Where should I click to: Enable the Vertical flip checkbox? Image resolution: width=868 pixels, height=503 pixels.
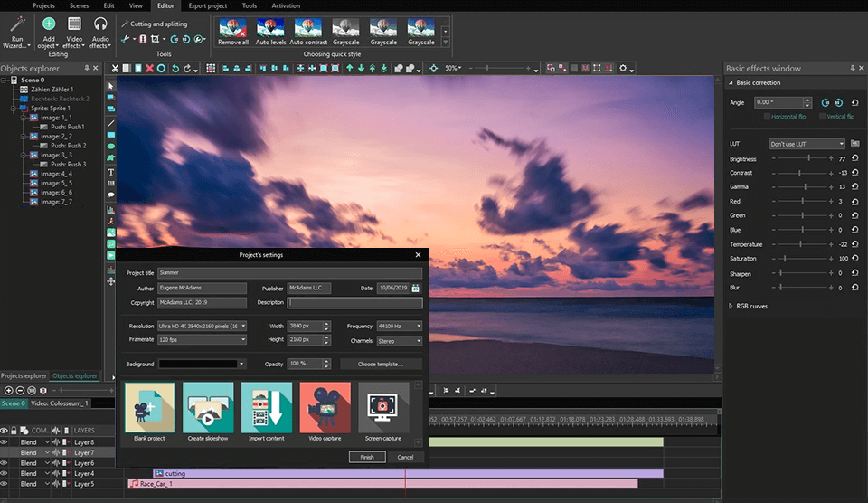click(823, 117)
